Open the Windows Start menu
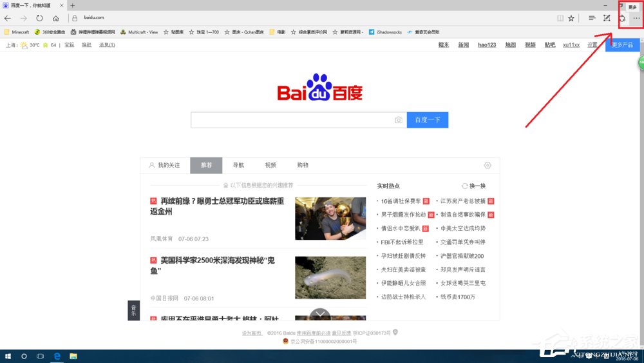 [x=8, y=356]
